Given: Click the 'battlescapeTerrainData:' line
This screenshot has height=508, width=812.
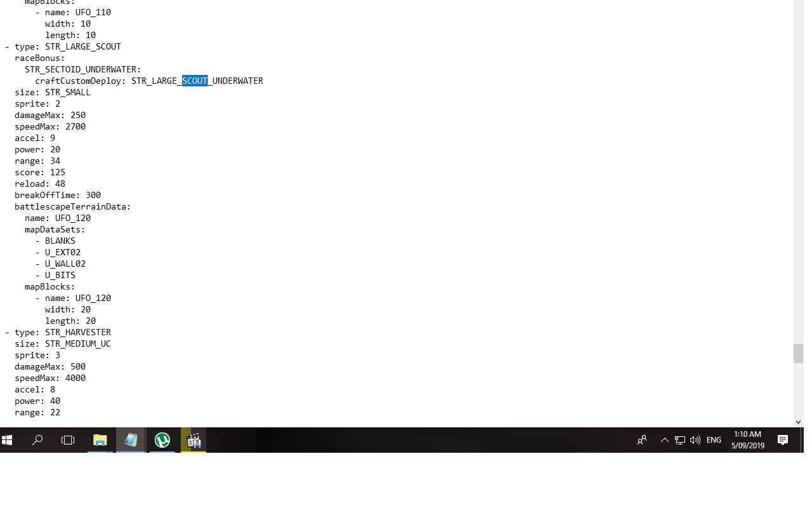Looking at the screenshot, I should (x=73, y=206).
